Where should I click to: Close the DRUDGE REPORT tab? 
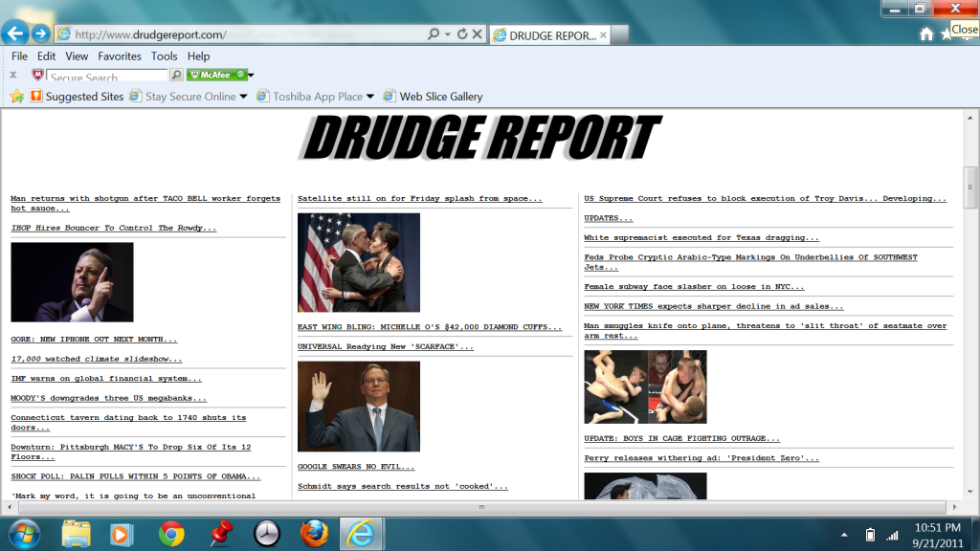tap(603, 35)
